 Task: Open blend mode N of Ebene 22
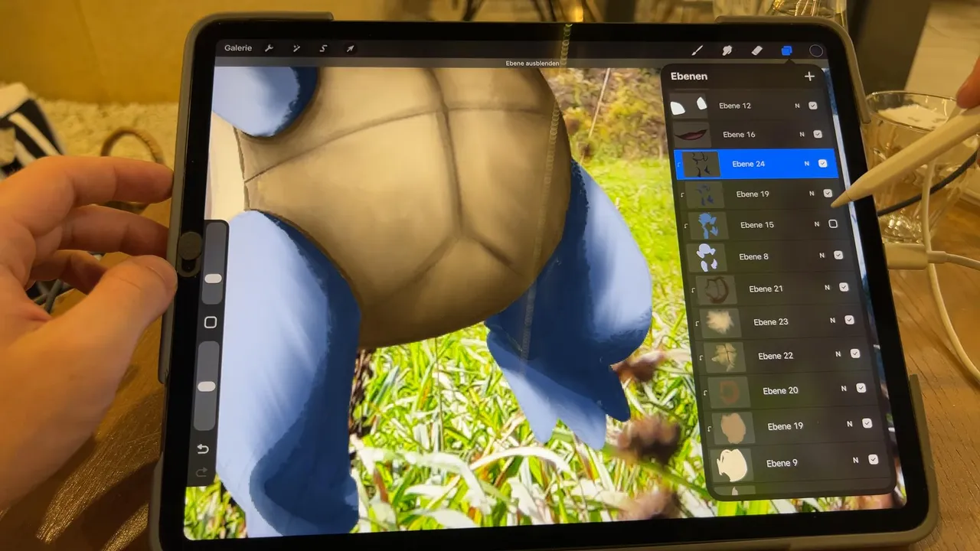(838, 354)
